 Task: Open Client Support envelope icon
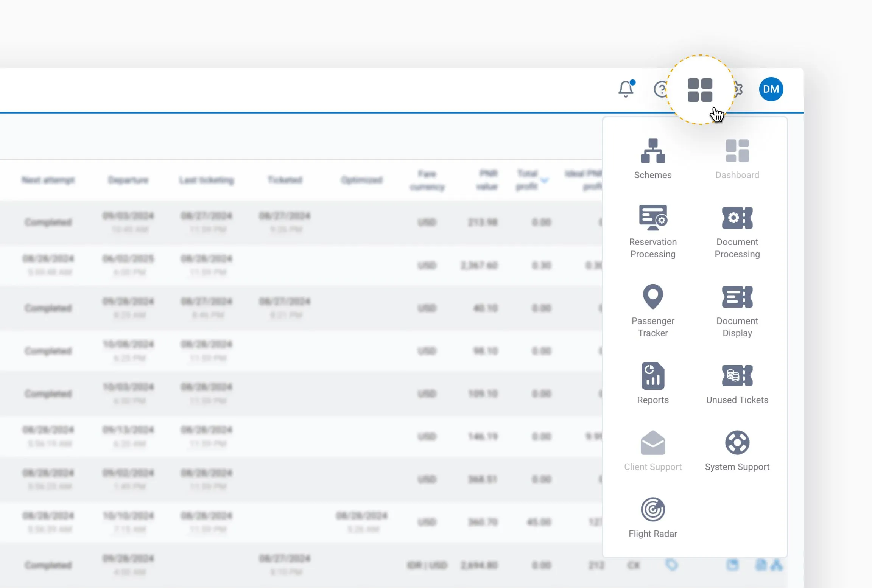point(652,443)
